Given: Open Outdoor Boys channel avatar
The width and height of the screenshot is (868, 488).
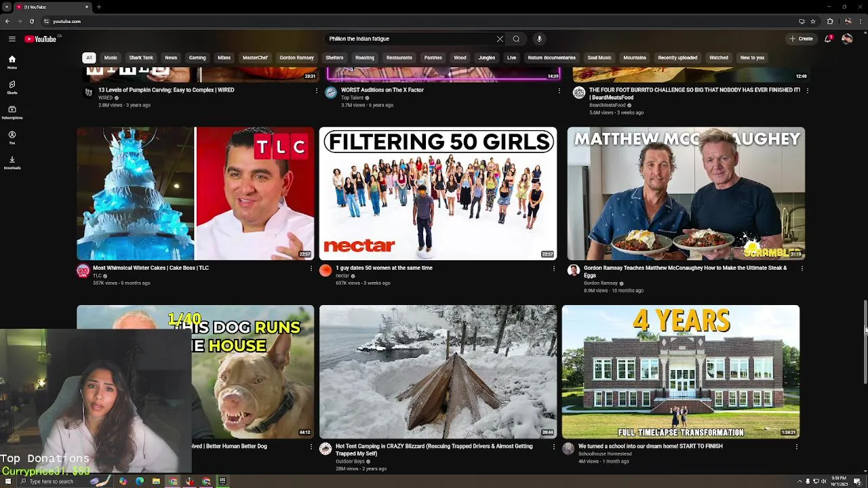Looking at the screenshot, I should click(325, 449).
